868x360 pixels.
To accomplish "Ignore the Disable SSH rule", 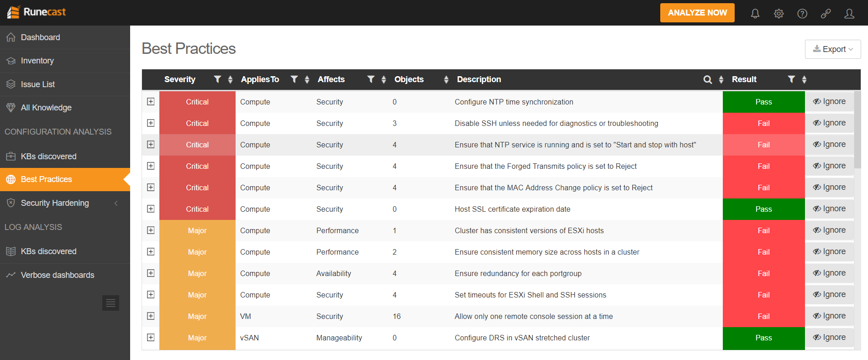I will (829, 123).
